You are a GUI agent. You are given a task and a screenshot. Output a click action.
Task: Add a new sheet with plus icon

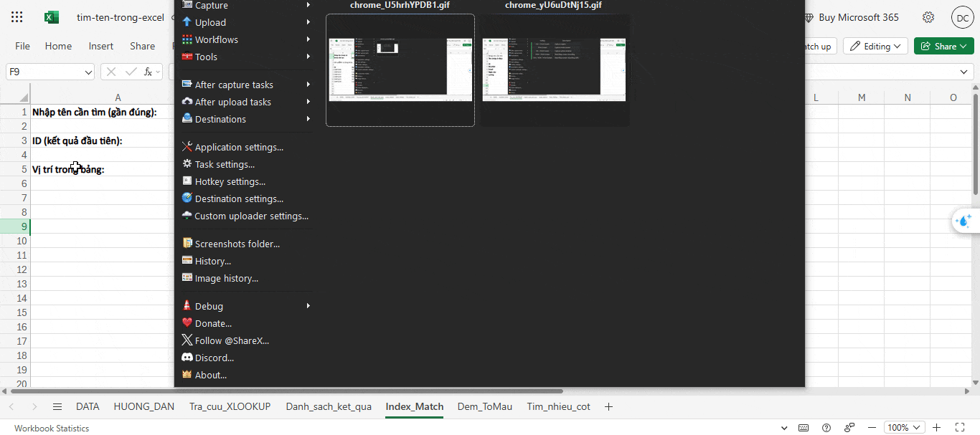pos(608,406)
